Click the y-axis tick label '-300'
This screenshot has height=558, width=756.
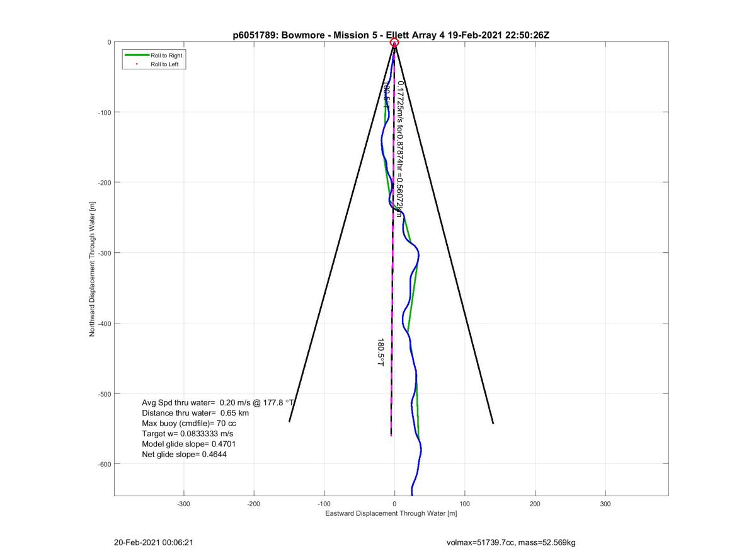coord(105,253)
